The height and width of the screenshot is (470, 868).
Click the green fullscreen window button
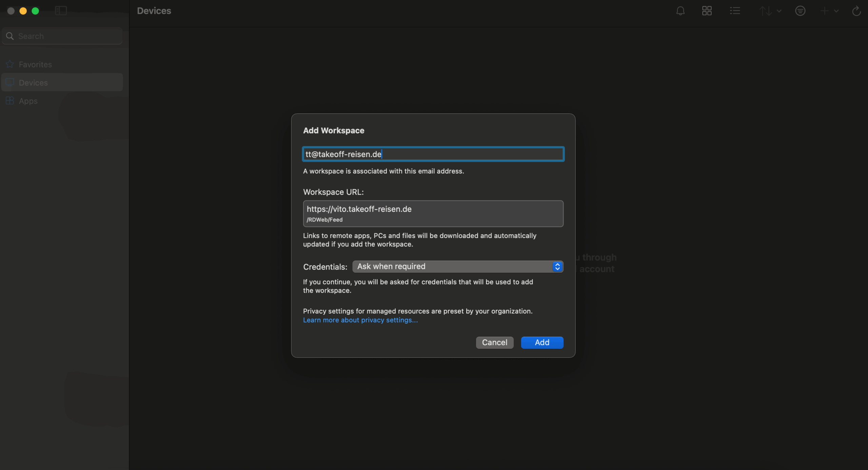(35, 11)
